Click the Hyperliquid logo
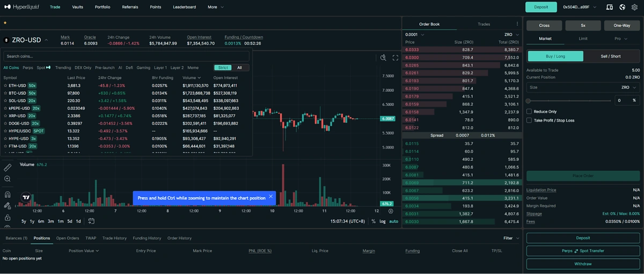This screenshot has width=644, height=274. click(x=23, y=7)
